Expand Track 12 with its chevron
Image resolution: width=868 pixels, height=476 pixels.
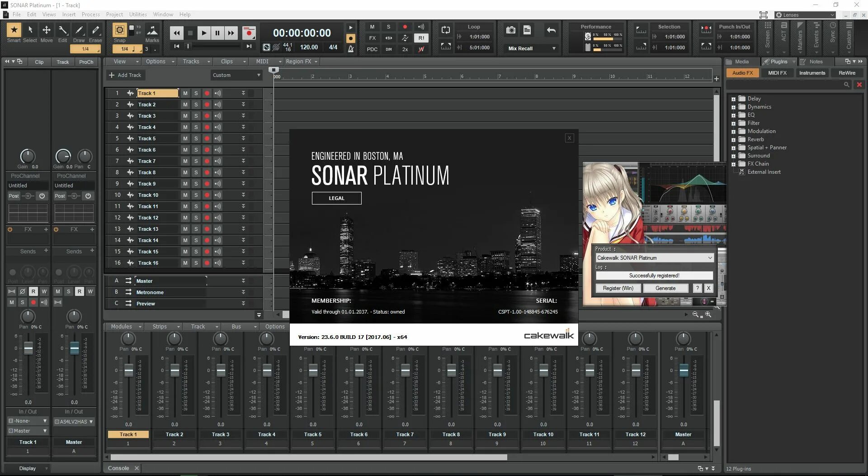tap(243, 218)
